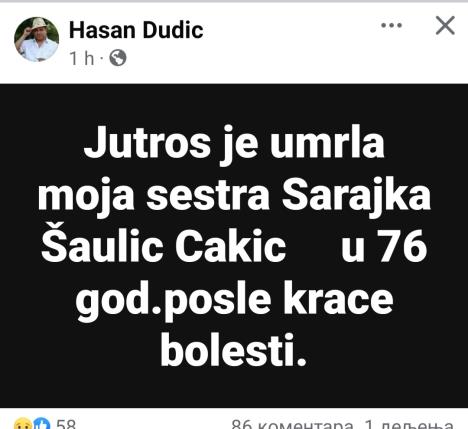Click the 1 h timestamp
This screenshot has width=468, height=429.
(82, 58)
